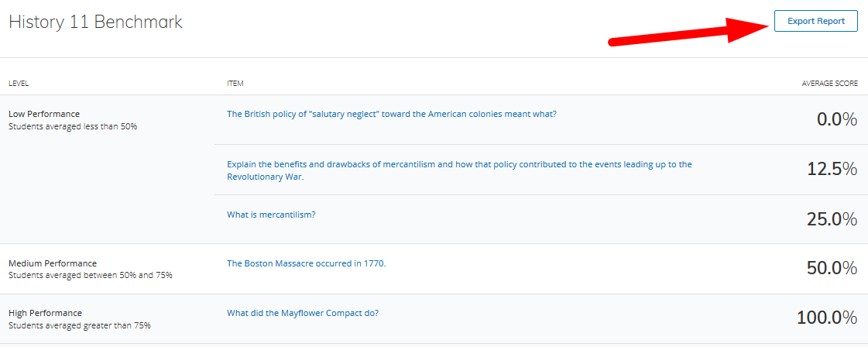This screenshot has height=347, width=868.
Task: Click "Students averaged less than 50%" description
Action: click(73, 126)
